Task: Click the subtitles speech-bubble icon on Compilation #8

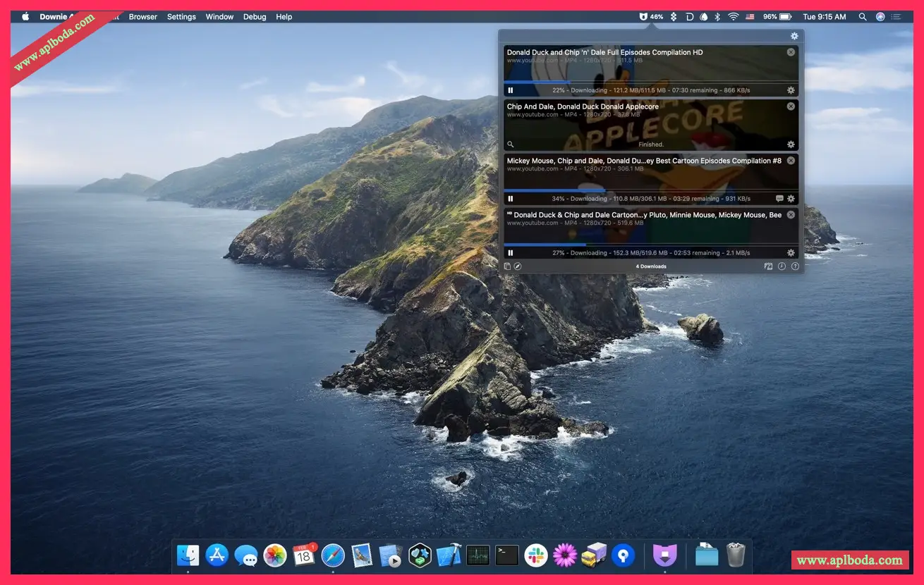Action: (x=779, y=199)
